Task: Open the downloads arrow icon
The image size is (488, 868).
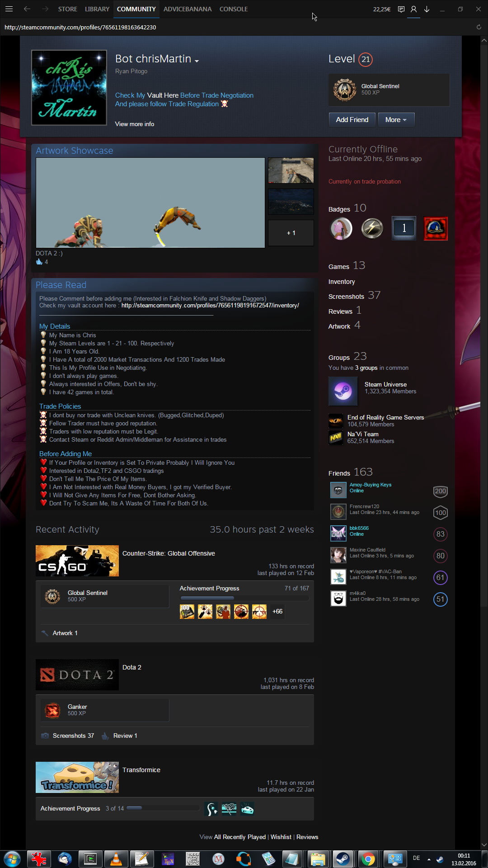Action: 427,9
